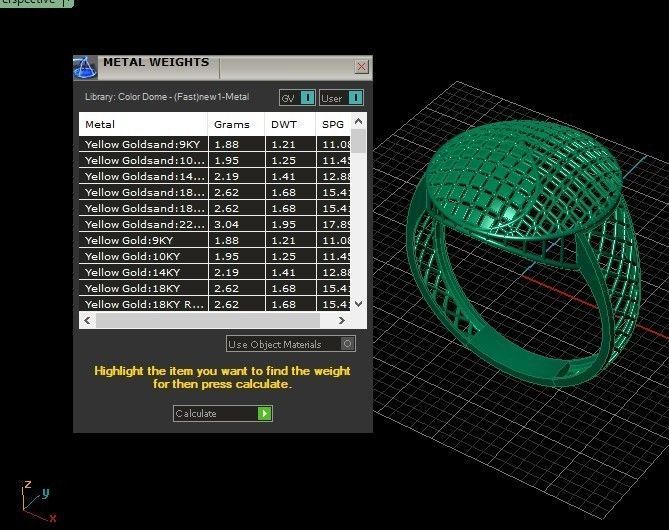The image size is (669, 530).
Task: Select the Yellow Goldsand:10... row
Action: tap(215, 160)
